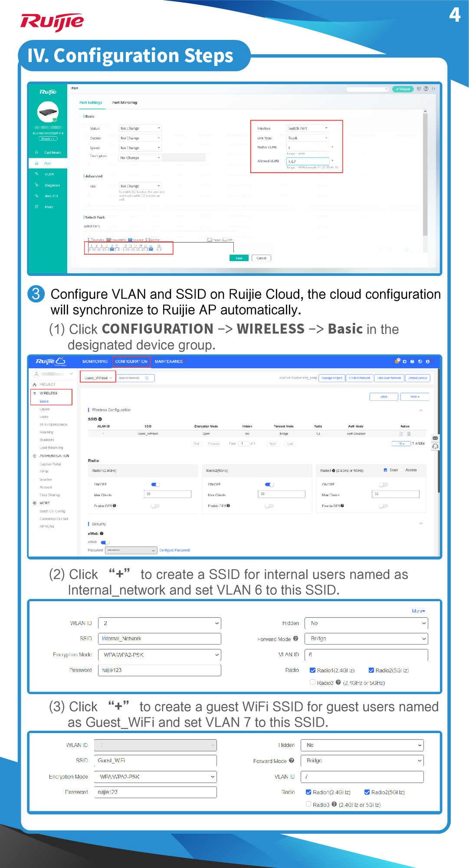Open Captive Portal in the cloud sidebar
The height and width of the screenshot is (868, 469).
(x=50, y=464)
